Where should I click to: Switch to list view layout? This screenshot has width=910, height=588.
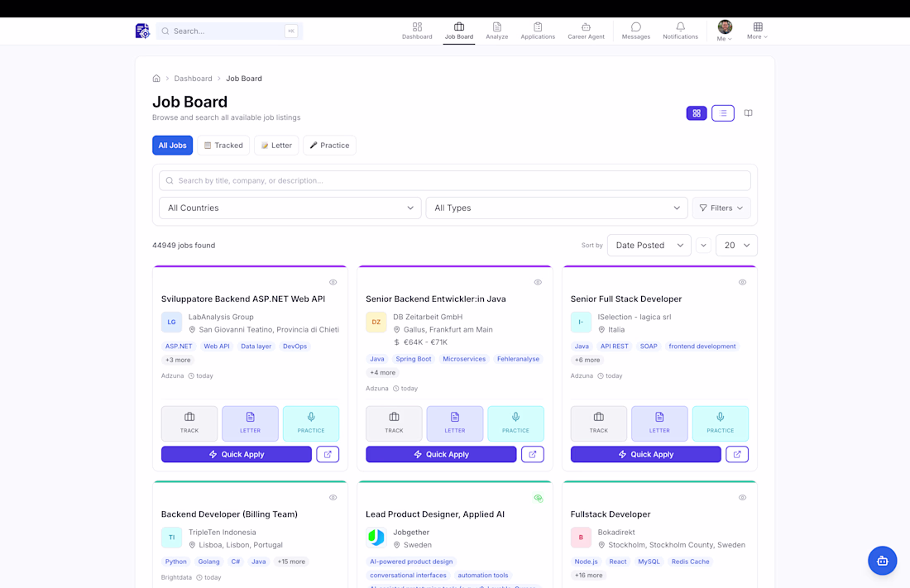click(x=722, y=113)
